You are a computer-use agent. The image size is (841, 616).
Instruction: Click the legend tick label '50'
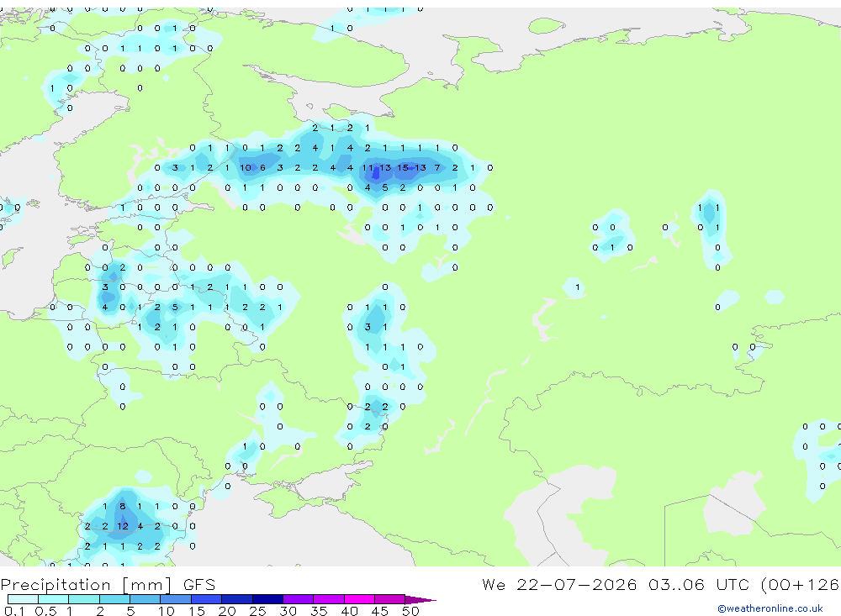[410, 611]
